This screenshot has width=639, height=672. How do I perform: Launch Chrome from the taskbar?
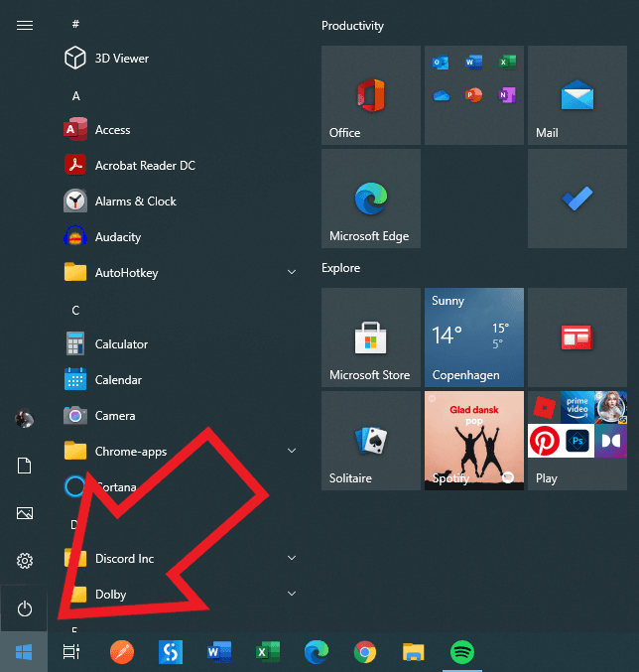tap(365, 652)
